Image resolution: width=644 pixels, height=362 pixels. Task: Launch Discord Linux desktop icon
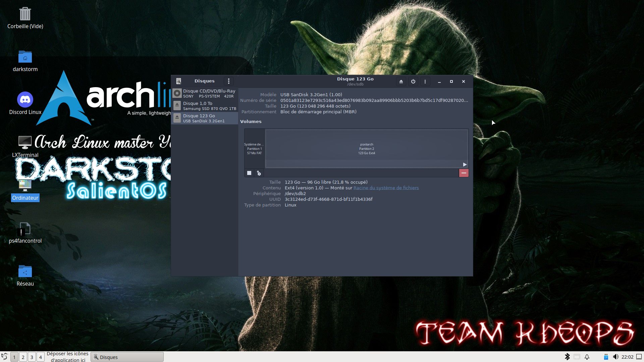tap(25, 104)
